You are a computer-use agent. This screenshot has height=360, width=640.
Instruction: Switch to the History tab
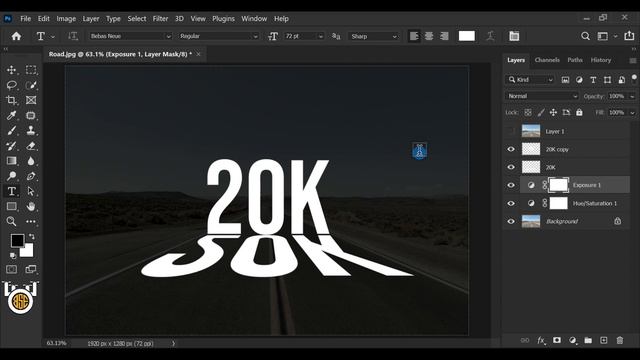click(x=601, y=60)
